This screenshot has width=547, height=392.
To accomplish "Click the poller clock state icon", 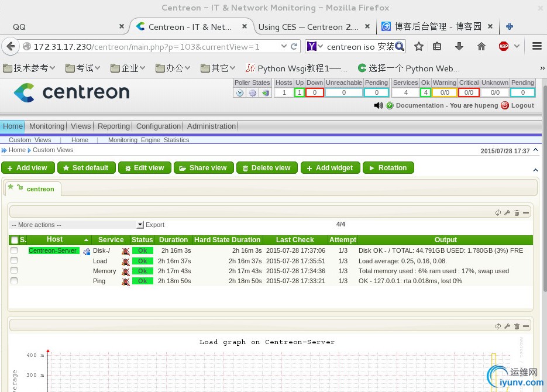I will click(x=240, y=93).
